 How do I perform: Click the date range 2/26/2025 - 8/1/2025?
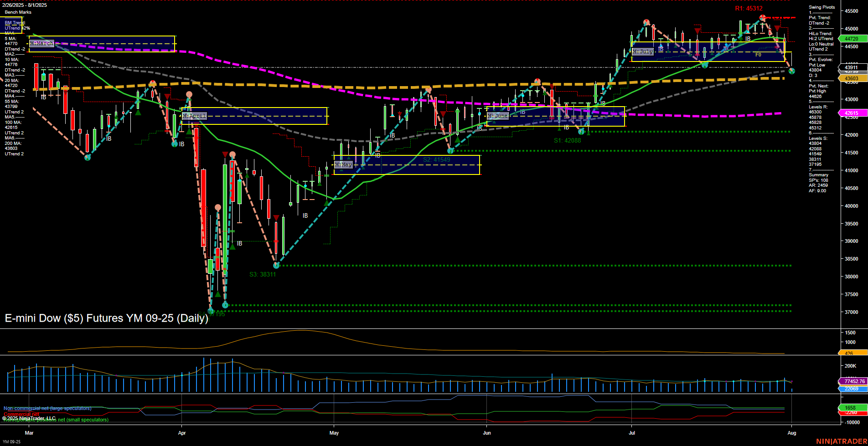25,5
